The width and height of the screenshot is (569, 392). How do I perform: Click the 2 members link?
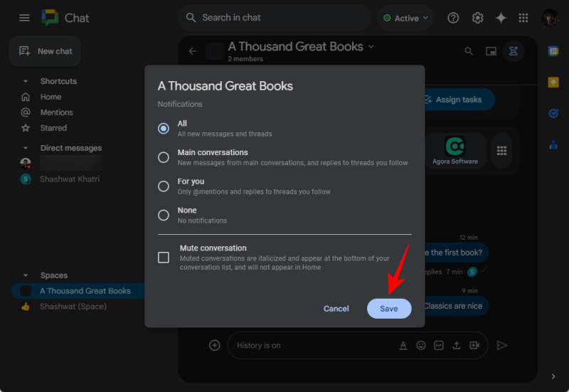pos(245,59)
